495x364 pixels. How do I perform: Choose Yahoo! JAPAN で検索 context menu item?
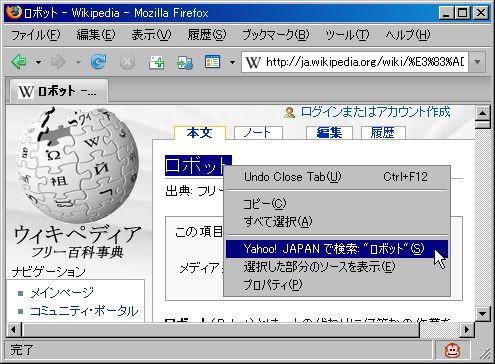(x=336, y=249)
